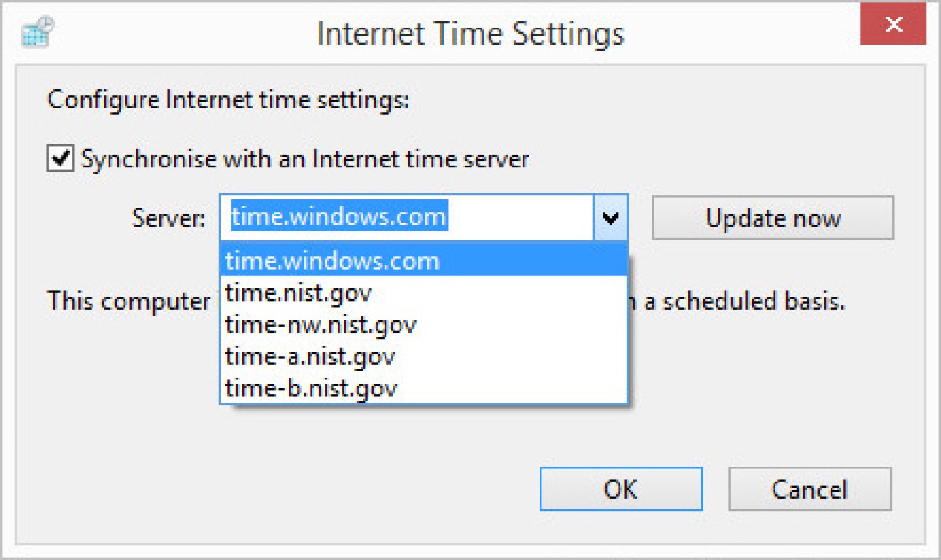Viewport: 941px width, 560px height.
Task: Click the 'a scheduled basis.' text
Action: (x=745, y=302)
